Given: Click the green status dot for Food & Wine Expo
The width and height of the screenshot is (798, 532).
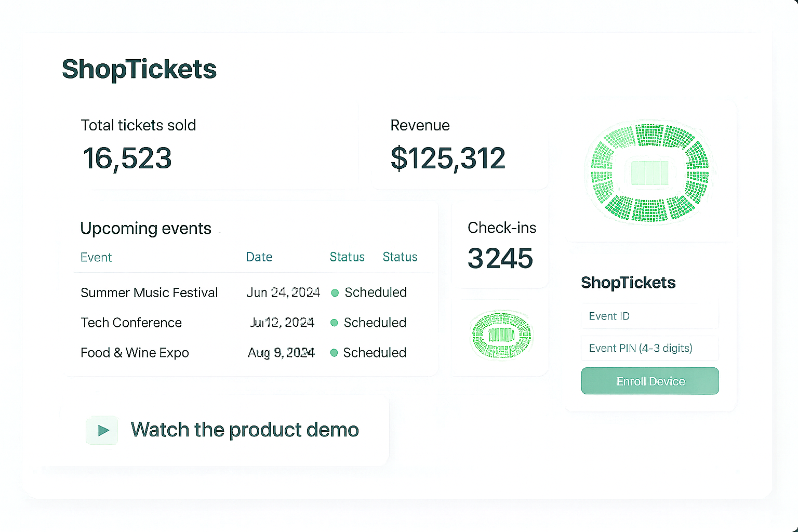Looking at the screenshot, I should click(335, 353).
